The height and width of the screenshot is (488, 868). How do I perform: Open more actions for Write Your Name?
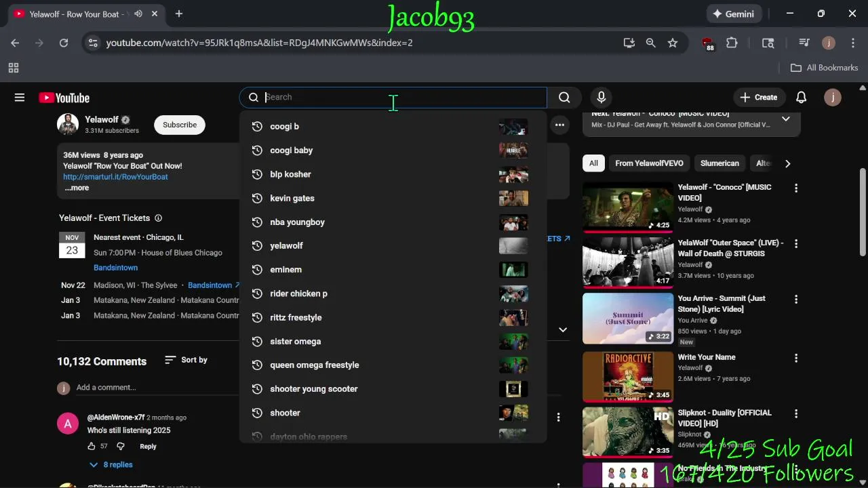coord(796,358)
